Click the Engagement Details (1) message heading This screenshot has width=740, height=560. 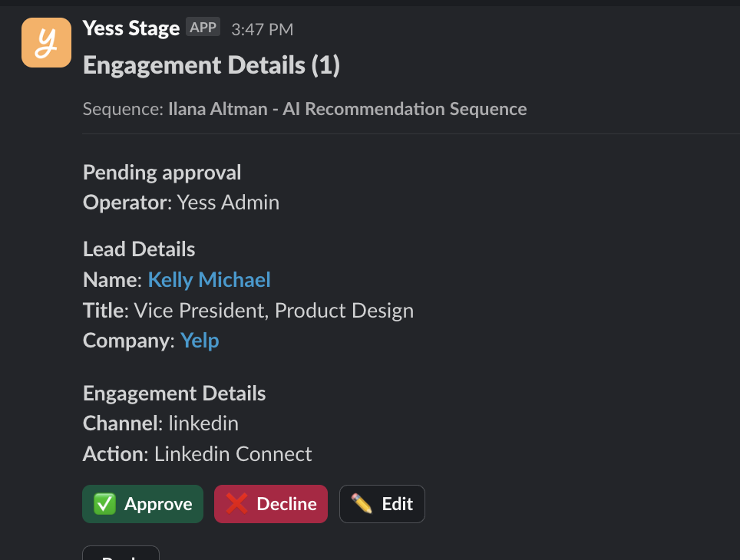point(211,66)
